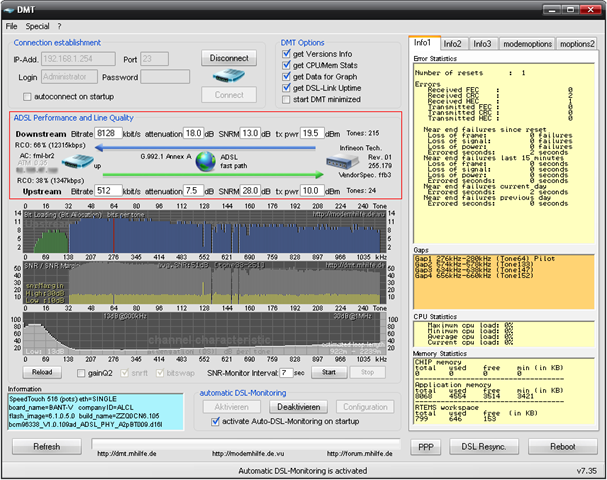Enable start DMT minimized option
Viewport: 607px width, 480px height.
click(x=286, y=99)
